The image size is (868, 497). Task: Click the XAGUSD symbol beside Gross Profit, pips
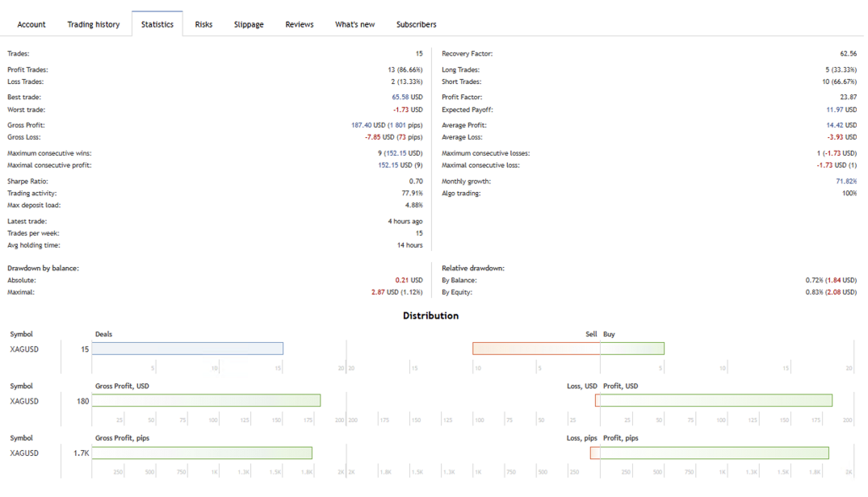click(24, 453)
